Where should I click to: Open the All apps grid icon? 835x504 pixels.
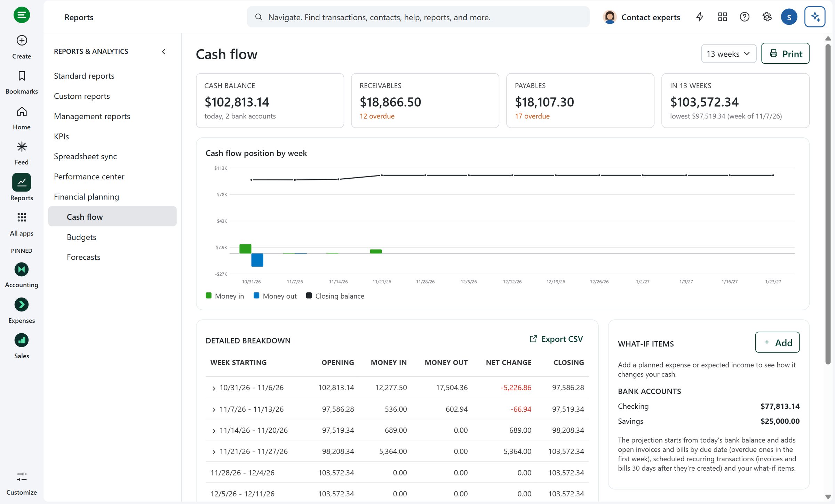pos(22,218)
